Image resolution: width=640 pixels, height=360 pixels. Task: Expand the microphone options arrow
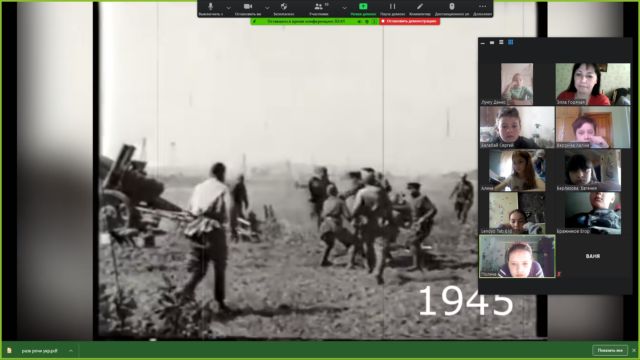click(228, 8)
